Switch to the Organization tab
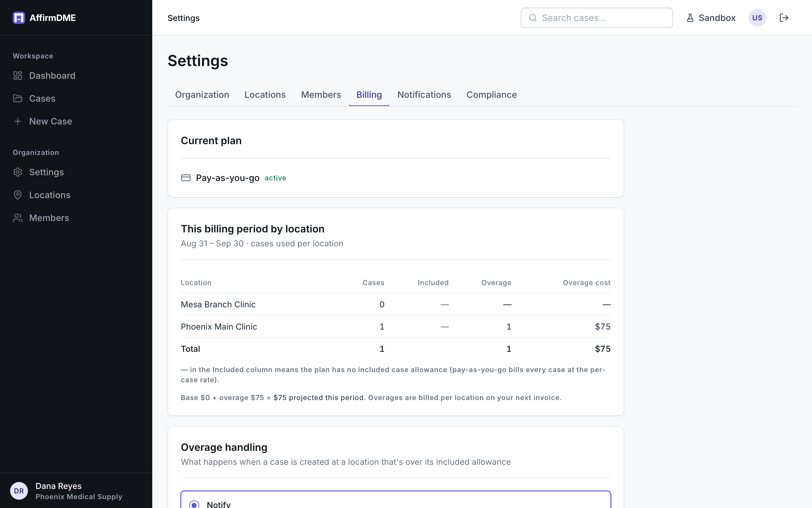The image size is (812, 508). [202, 95]
